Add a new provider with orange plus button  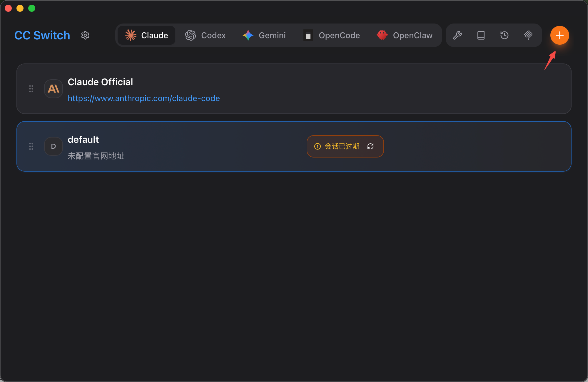[560, 35]
